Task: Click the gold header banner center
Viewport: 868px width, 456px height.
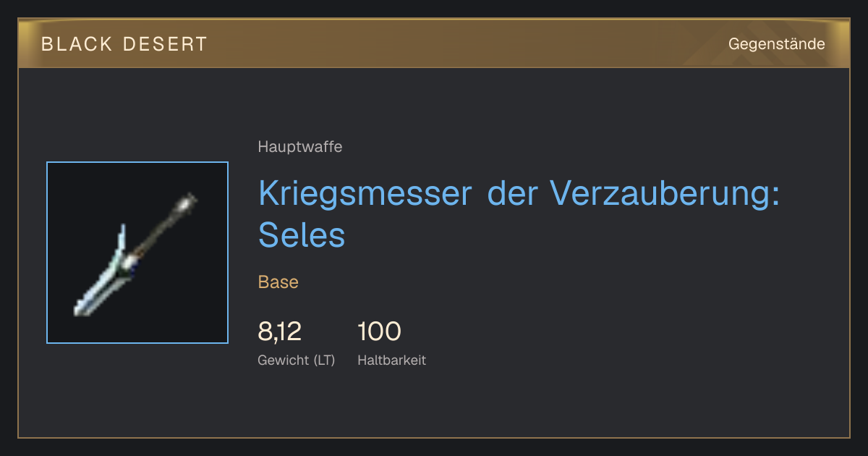Action: (x=434, y=43)
